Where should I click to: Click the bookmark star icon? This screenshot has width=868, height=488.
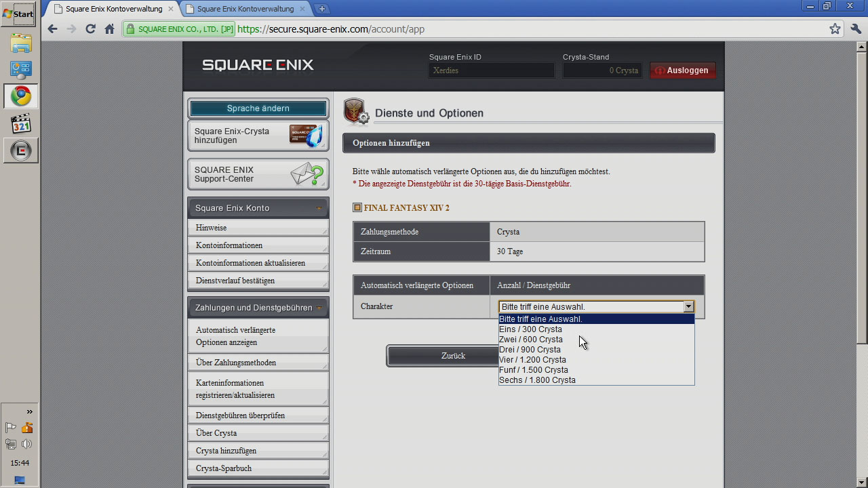click(x=835, y=29)
